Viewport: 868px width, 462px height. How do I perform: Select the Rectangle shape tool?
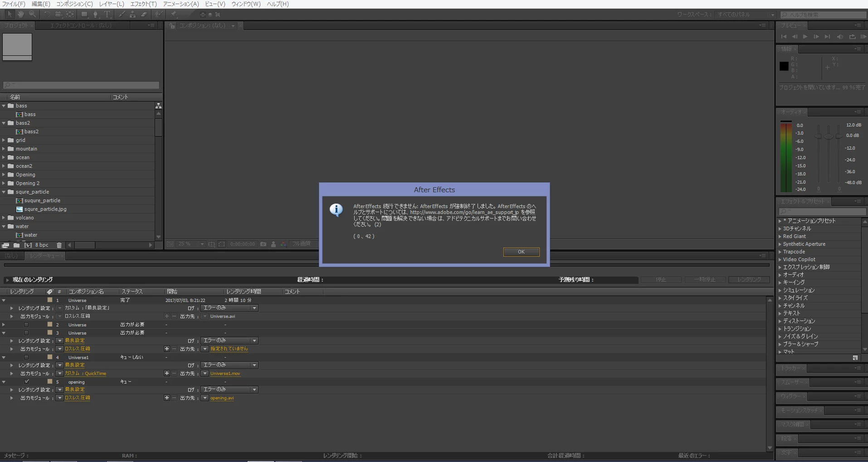point(84,15)
